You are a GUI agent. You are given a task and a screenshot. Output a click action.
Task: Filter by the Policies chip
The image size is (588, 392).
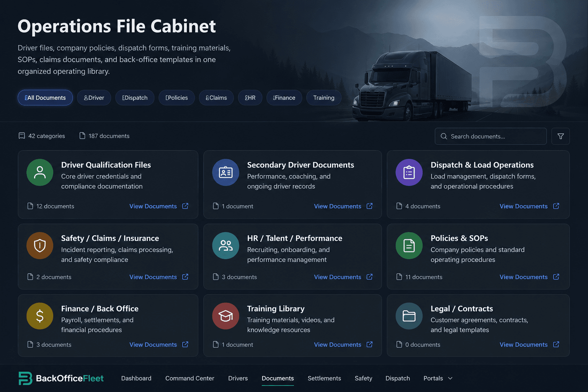point(176,98)
